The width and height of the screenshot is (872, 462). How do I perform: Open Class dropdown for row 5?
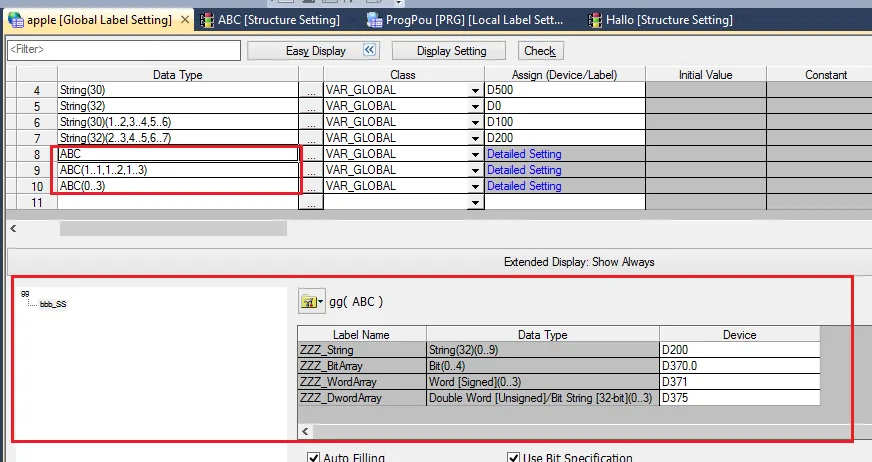(475, 106)
